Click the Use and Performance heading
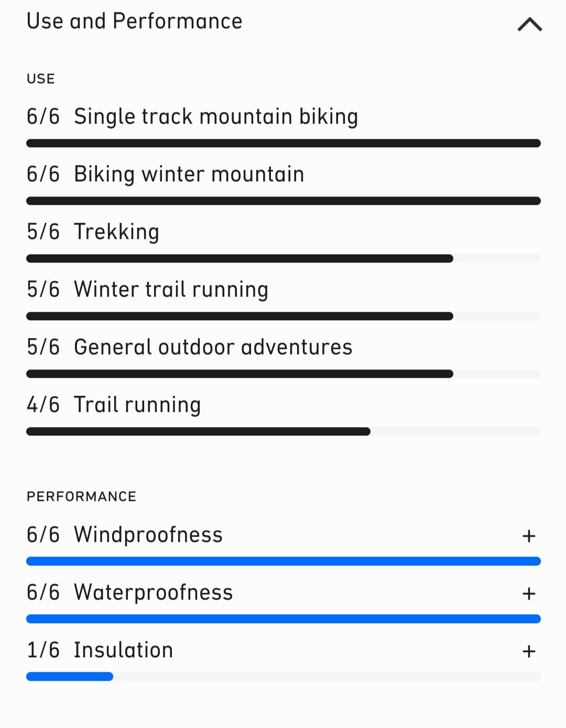The height and width of the screenshot is (728, 566). pos(134,21)
